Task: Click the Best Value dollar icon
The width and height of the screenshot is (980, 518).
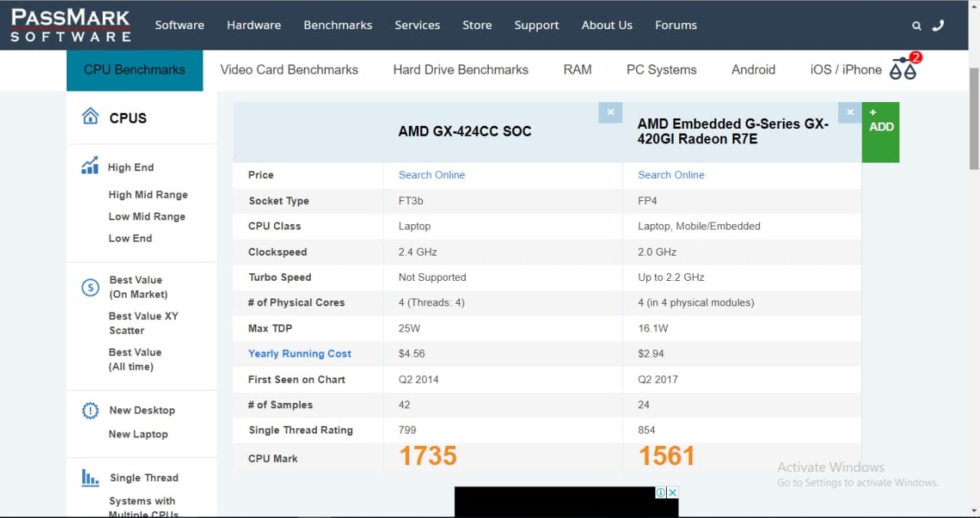Action: (x=91, y=287)
